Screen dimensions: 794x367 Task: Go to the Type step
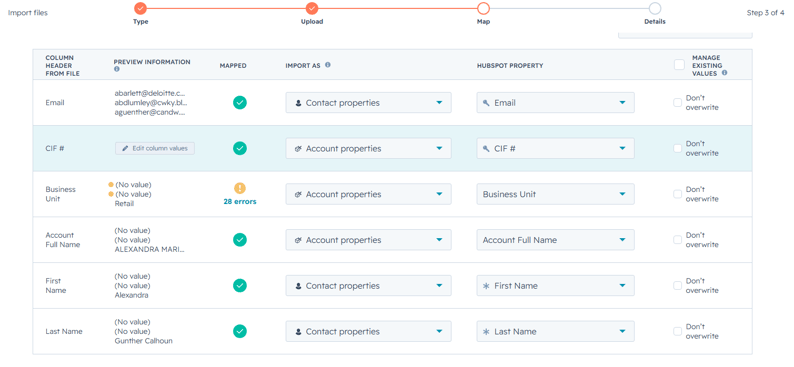(x=140, y=8)
